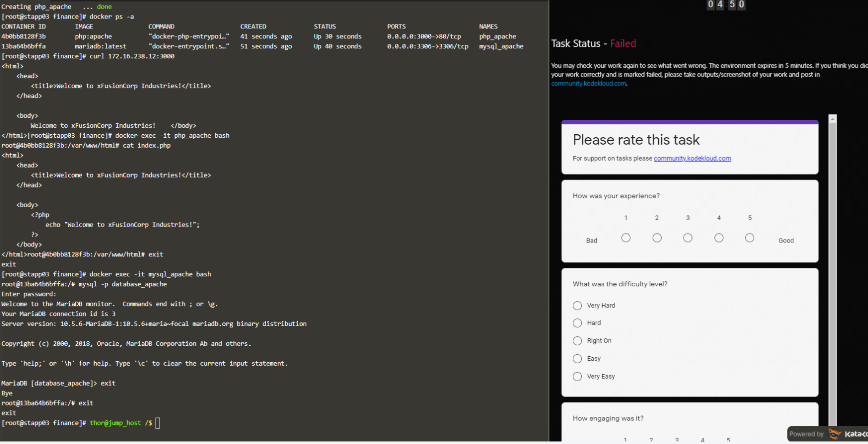The width and height of the screenshot is (868, 444).
Task: Click the Powered by text badge
Action: [806, 434]
